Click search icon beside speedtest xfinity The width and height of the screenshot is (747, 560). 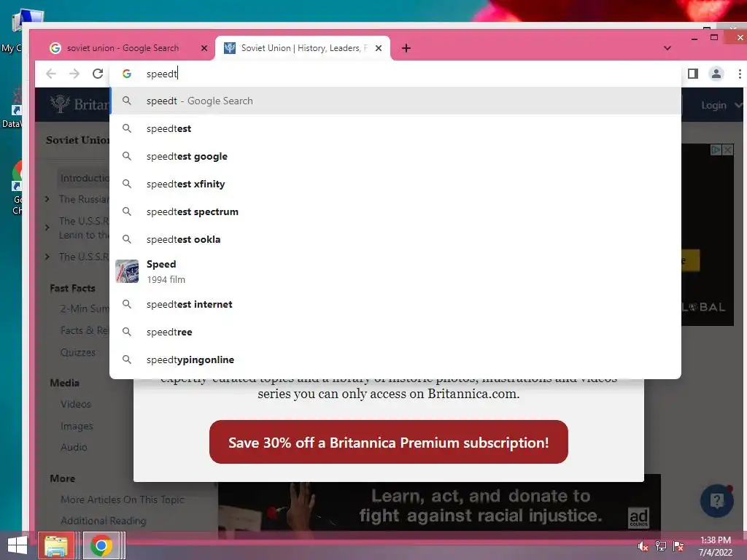(127, 184)
